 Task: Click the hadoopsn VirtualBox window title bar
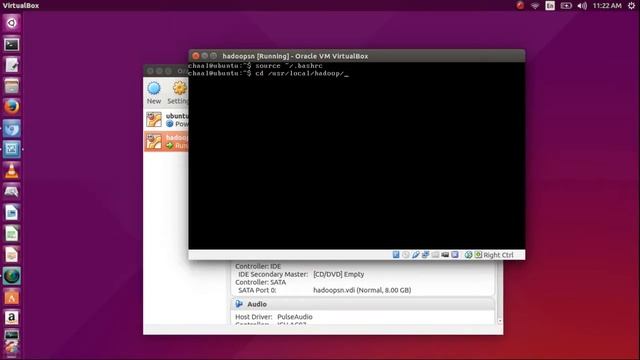pos(357,56)
